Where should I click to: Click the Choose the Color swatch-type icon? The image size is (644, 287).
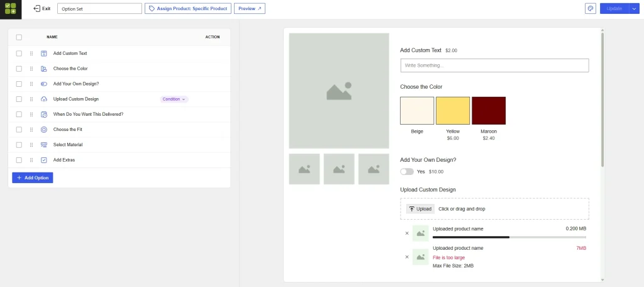point(44,69)
